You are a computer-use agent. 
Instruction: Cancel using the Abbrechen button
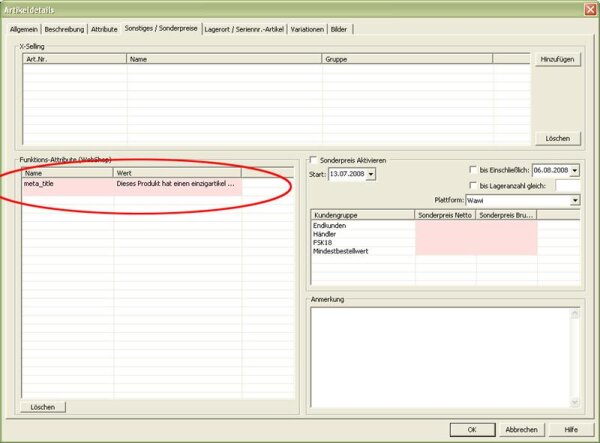[521, 430]
